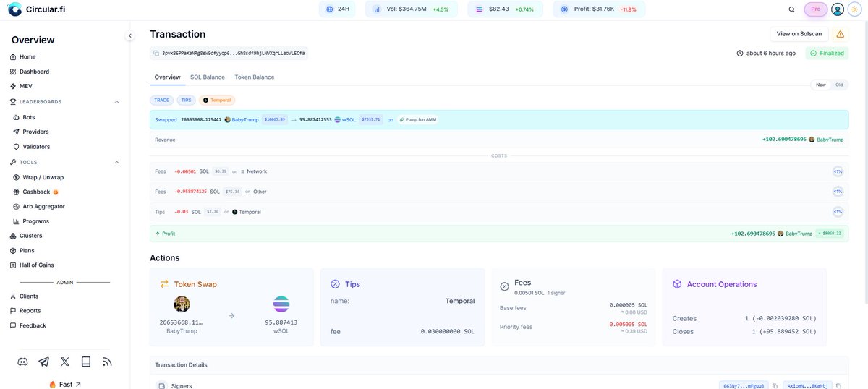Click the Finalized status badge
The height and width of the screenshot is (389, 868).
(x=827, y=53)
